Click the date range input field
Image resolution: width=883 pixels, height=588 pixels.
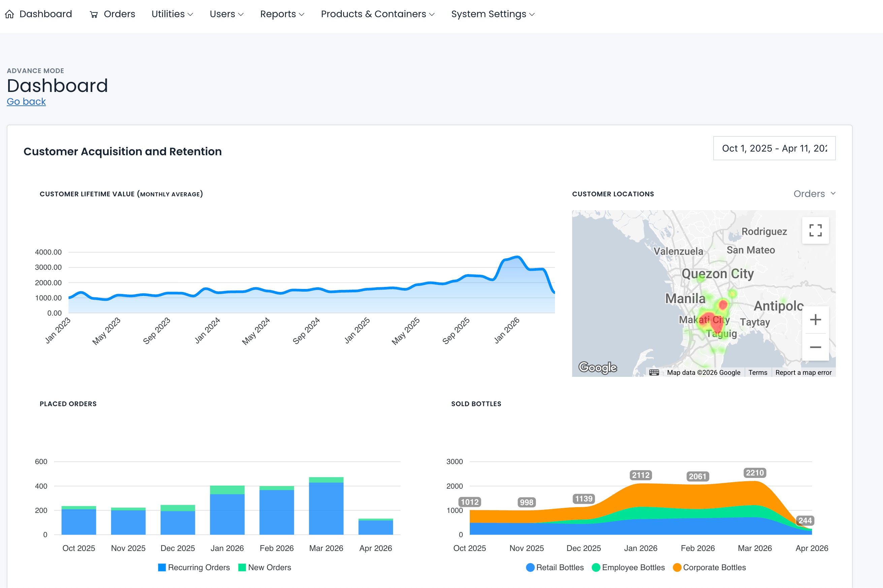(x=774, y=149)
